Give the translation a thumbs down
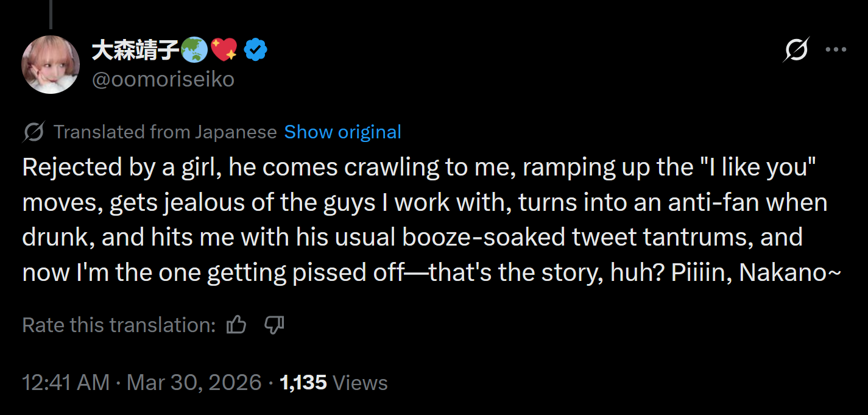Screen dimensions: 868x415 point(274,325)
